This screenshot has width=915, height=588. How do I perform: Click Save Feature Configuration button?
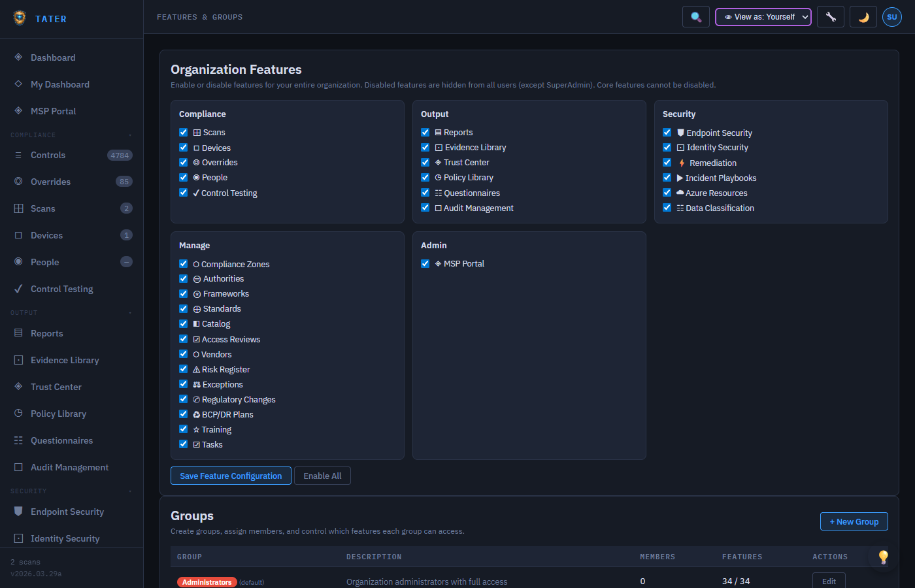(231, 476)
